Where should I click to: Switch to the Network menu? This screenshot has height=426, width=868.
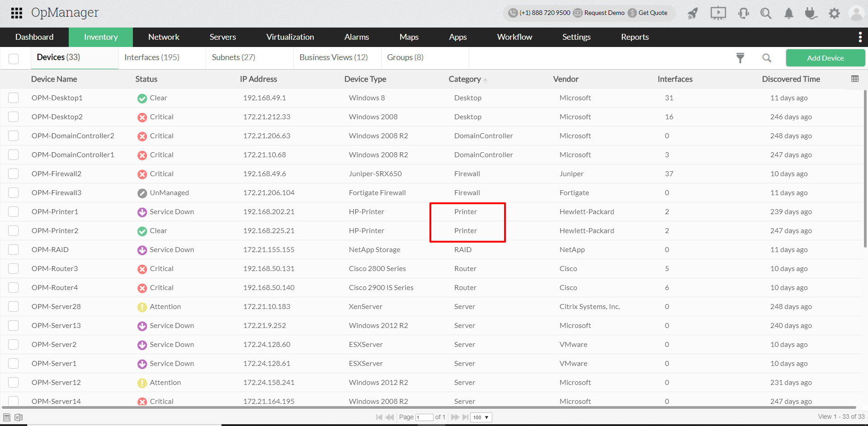click(x=164, y=37)
